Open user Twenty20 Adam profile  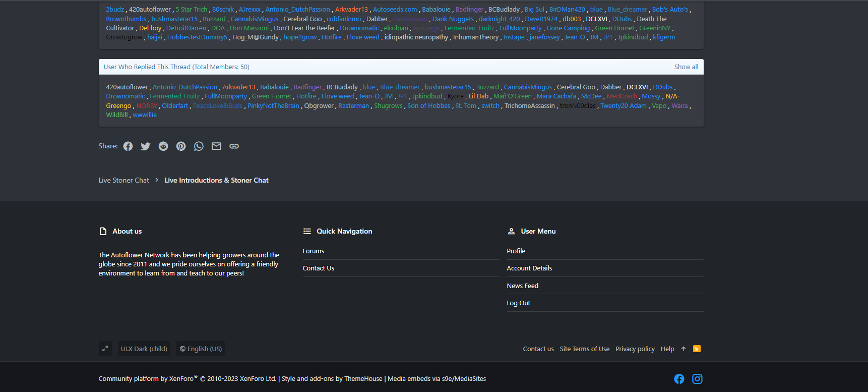(x=624, y=105)
